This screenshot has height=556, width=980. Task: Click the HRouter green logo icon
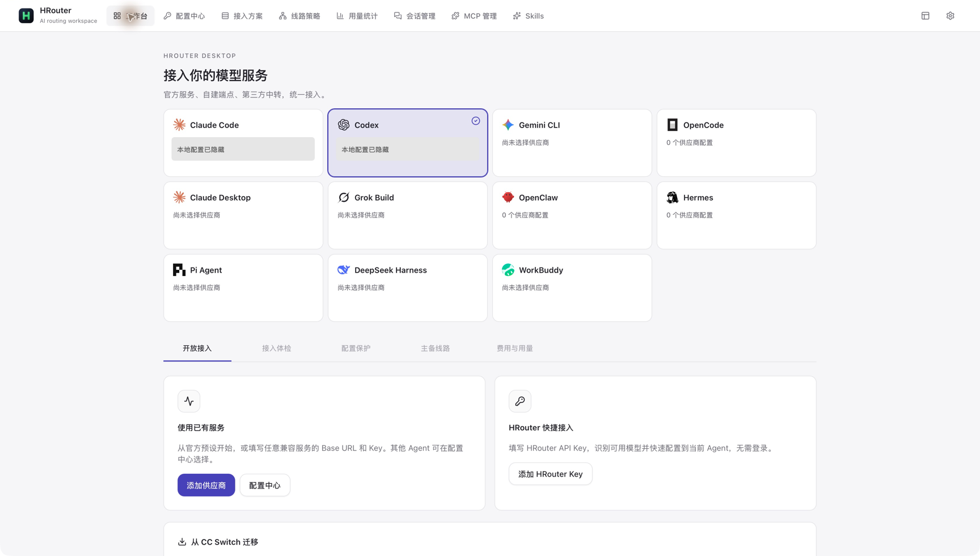click(26, 16)
